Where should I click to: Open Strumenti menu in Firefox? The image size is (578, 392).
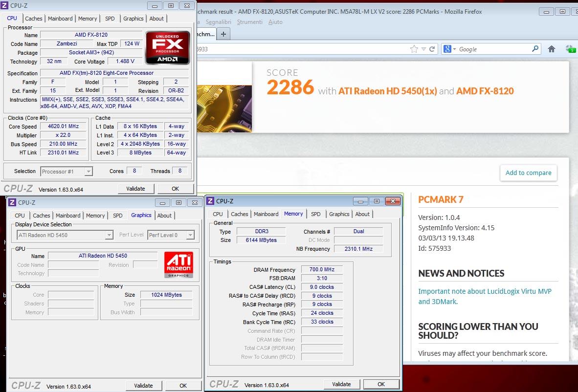249,22
